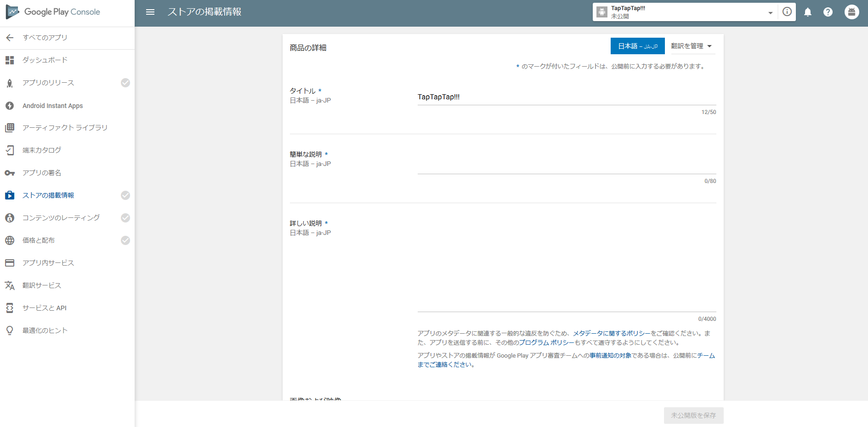The height and width of the screenshot is (427, 868).
Task: Click the Google Play Console logo
Action: 53,12
